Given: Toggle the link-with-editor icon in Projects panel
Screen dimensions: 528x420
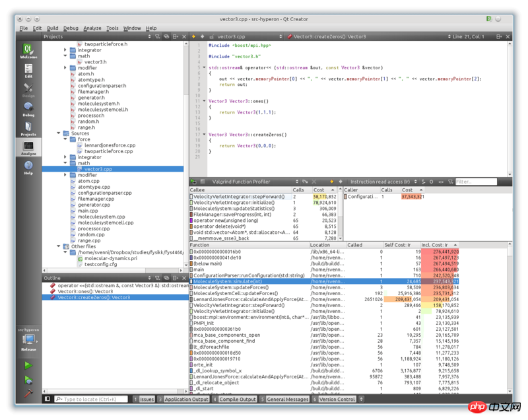Looking at the screenshot, I should [x=166, y=36].
